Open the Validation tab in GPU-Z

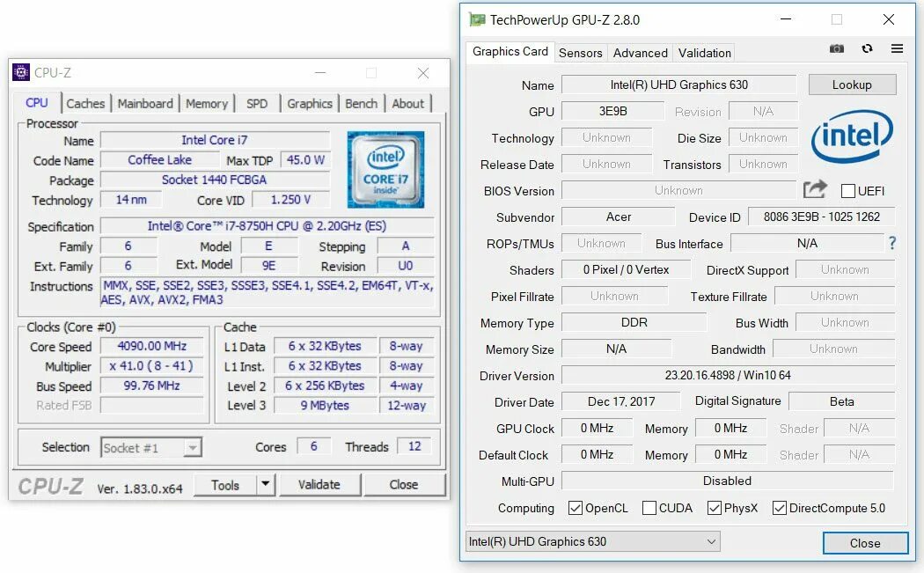[705, 53]
